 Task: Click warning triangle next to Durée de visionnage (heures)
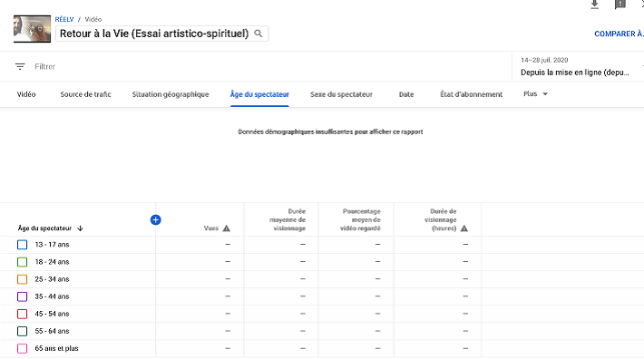(464, 228)
